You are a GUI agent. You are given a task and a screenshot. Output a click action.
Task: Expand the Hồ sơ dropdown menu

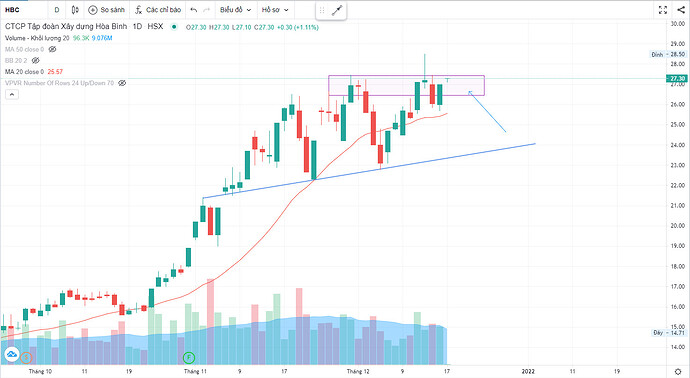coord(275,10)
